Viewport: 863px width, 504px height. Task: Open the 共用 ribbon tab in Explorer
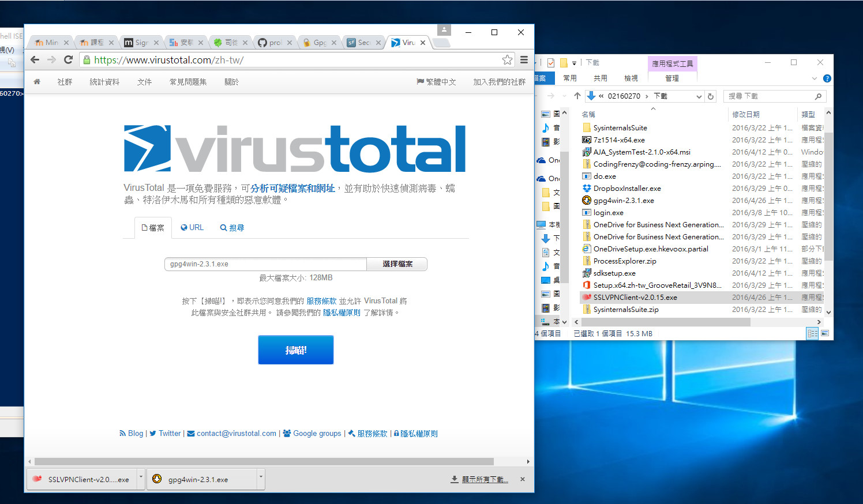(x=601, y=78)
